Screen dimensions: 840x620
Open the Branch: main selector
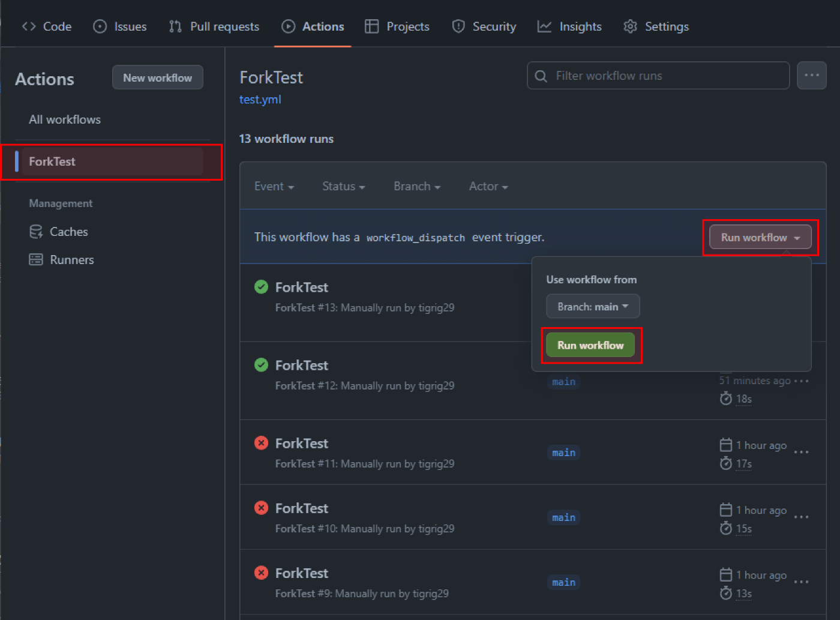click(x=593, y=307)
